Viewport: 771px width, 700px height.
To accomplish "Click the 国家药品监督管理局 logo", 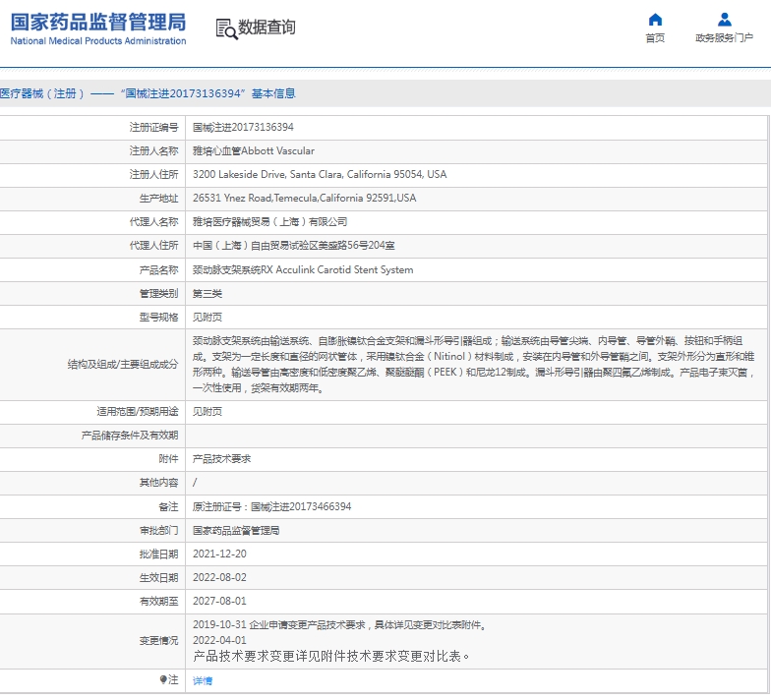I will coord(98,29).
